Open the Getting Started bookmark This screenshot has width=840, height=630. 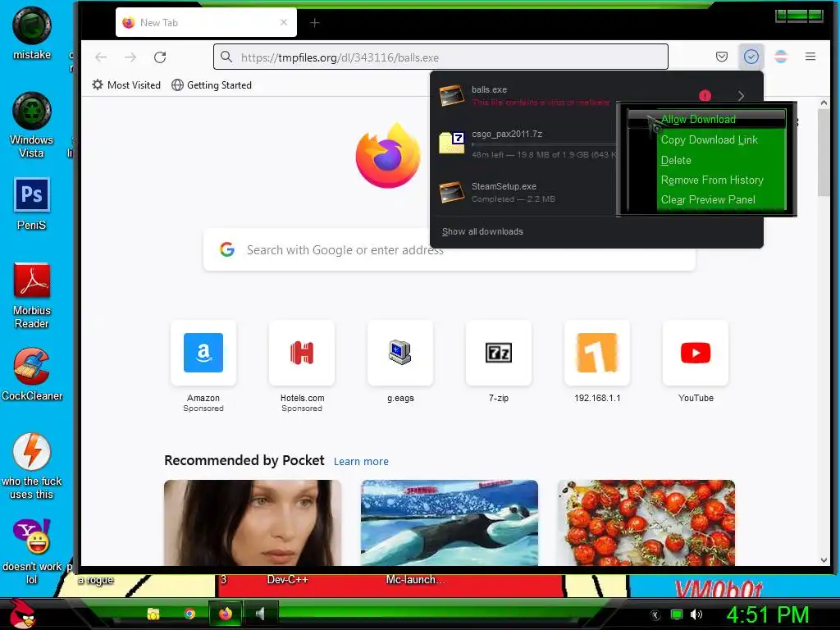click(x=212, y=85)
